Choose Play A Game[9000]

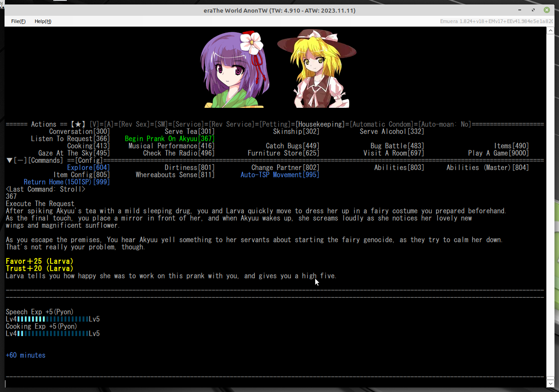pos(498,153)
